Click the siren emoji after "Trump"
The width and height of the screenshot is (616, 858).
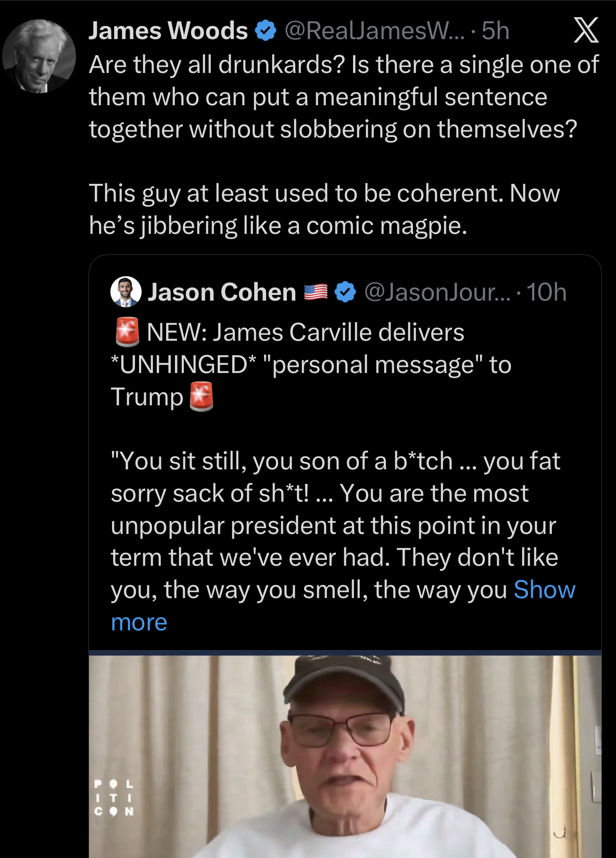[x=202, y=397]
